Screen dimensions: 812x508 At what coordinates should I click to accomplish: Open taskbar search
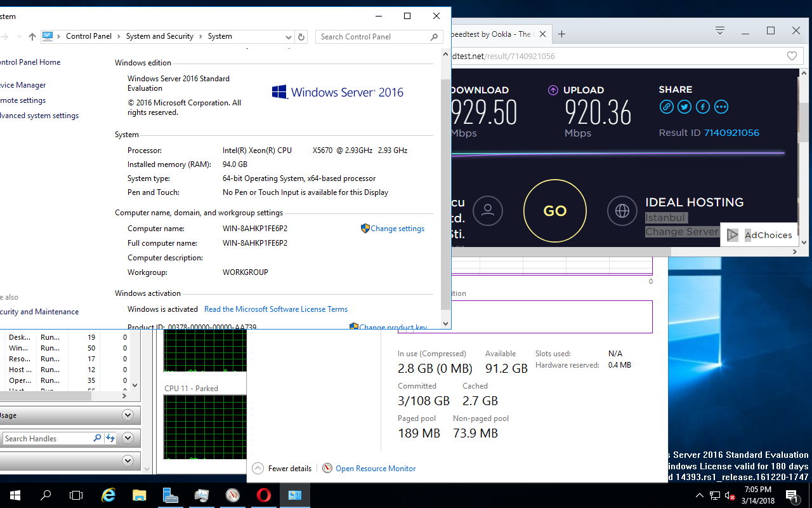46,495
